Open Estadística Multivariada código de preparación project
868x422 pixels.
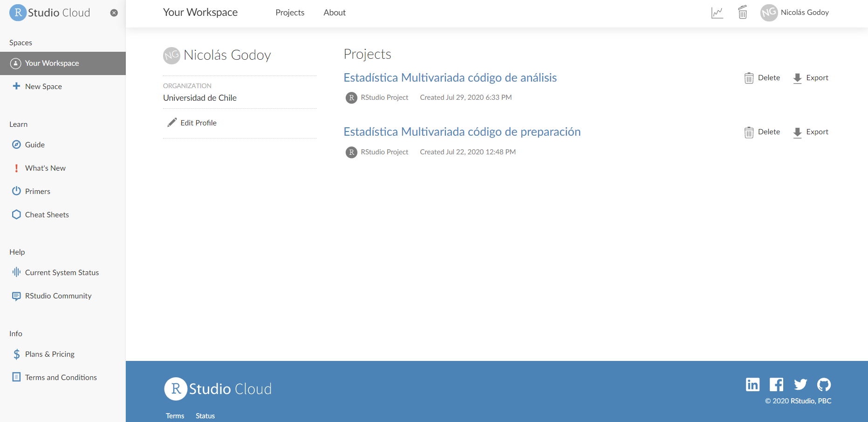(462, 131)
